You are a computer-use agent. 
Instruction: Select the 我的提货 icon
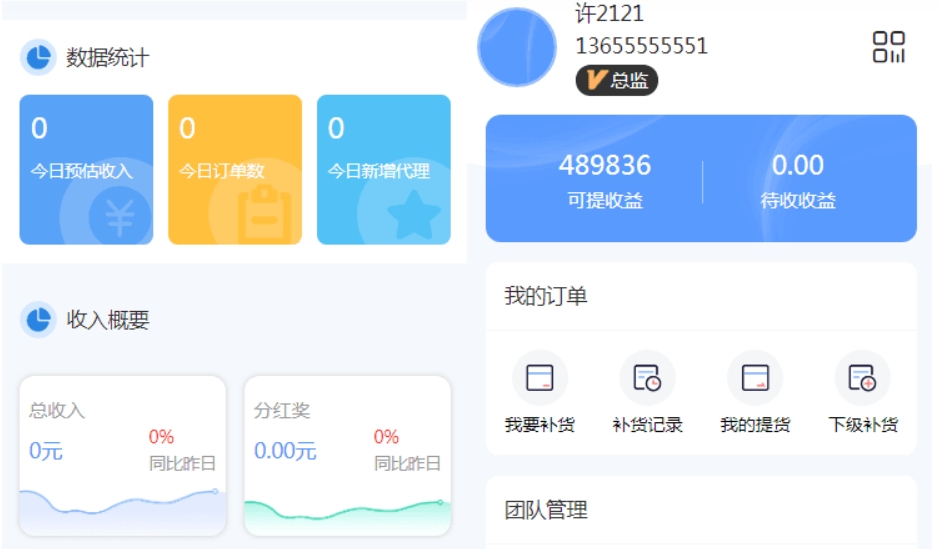pyautogui.click(x=755, y=378)
